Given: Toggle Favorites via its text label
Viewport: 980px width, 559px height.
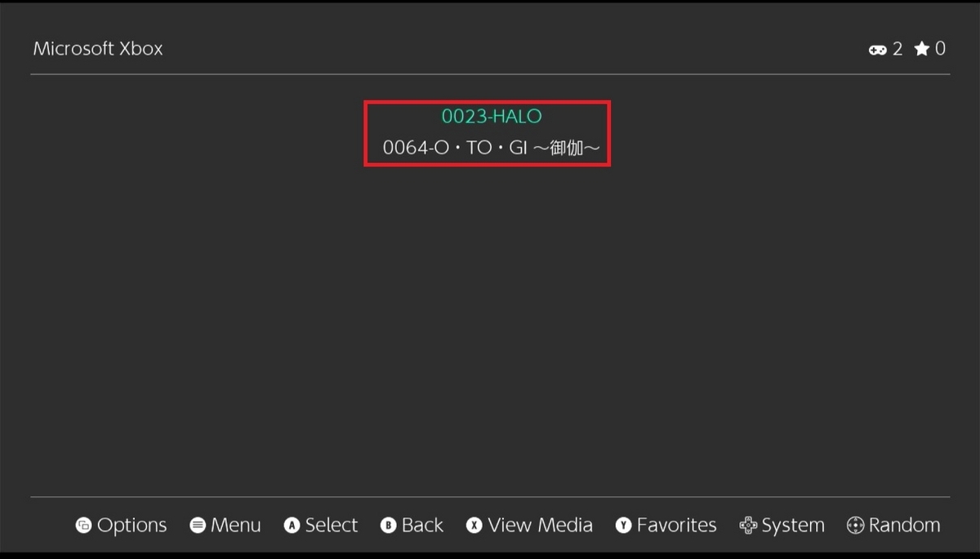Looking at the screenshot, I should (677, 526).
